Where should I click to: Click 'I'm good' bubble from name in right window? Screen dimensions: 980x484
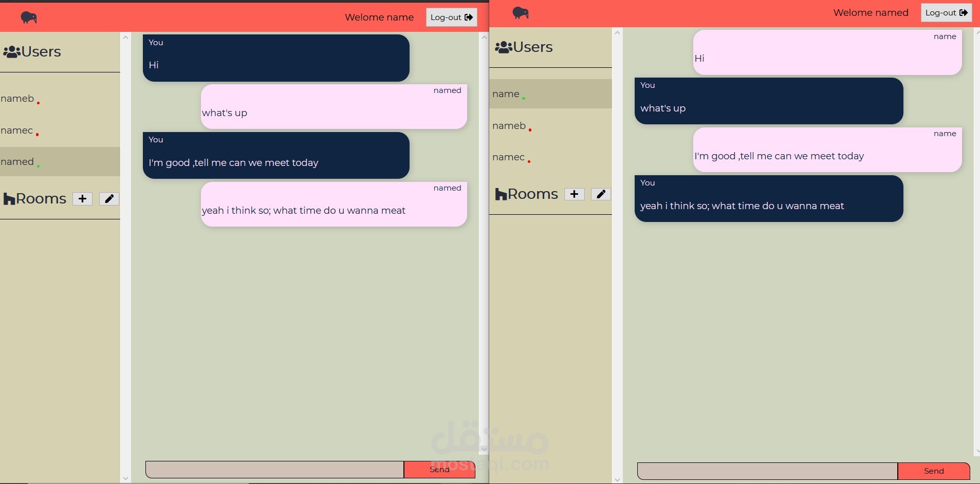tap(827, 150)
